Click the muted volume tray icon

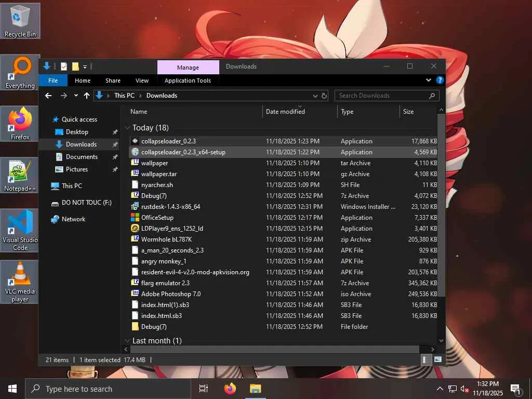[464, 389]
